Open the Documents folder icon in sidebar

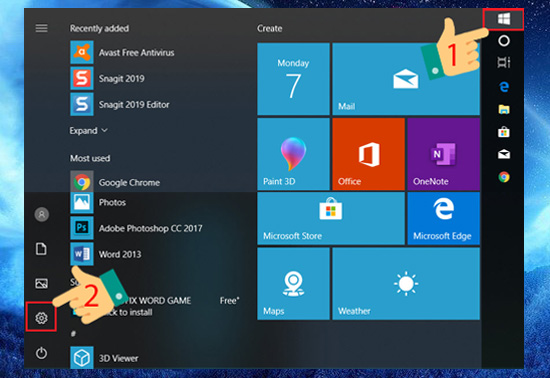(41, 249)
